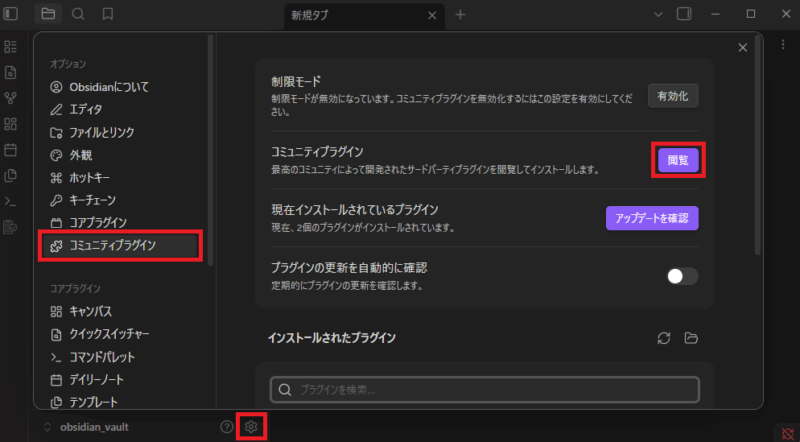
Task: Open the search magnifier icon in top bar
Action: (x=78, y=14)
